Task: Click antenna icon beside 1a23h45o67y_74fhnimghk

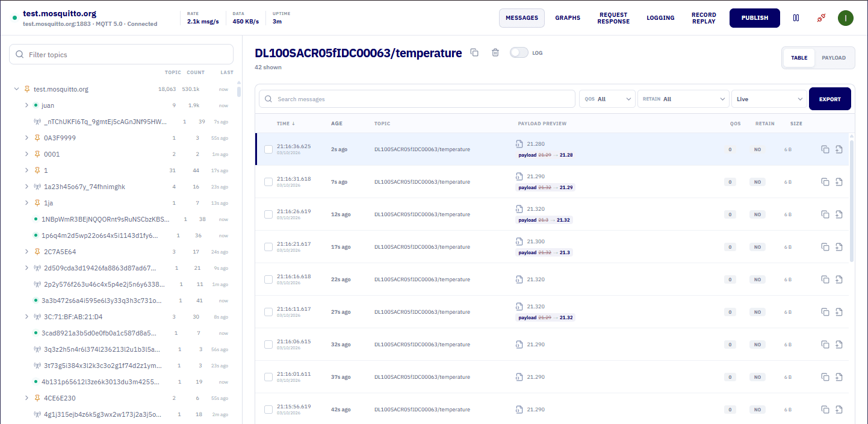Action: (37, 187)
